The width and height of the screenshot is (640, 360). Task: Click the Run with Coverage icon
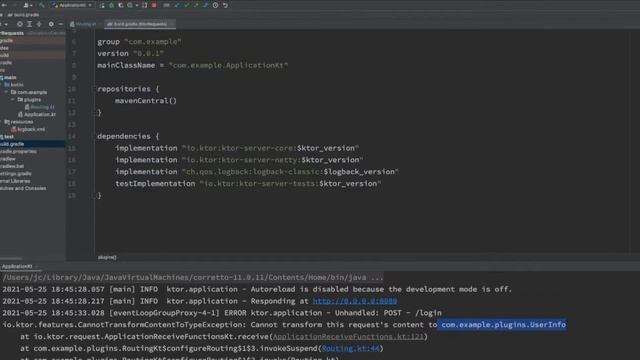(121, 5)
